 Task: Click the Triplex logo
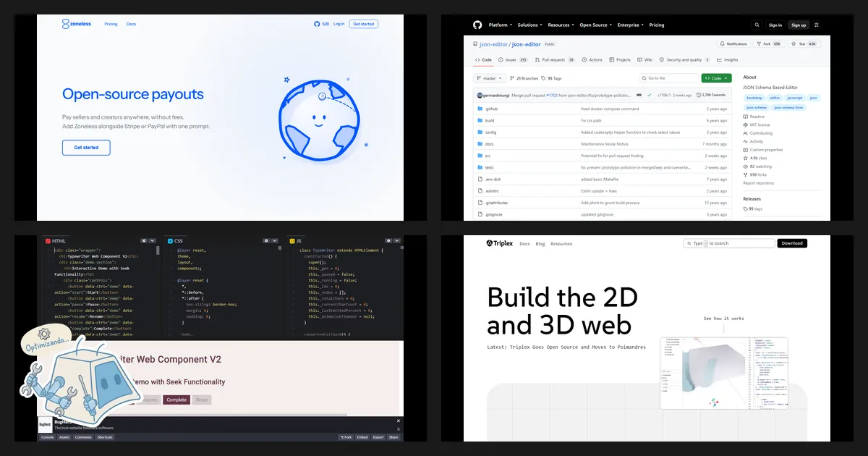(x=499, y=244)
